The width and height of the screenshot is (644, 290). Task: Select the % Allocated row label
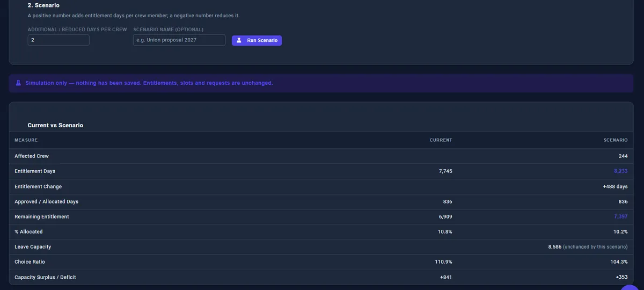click(28, 231)
